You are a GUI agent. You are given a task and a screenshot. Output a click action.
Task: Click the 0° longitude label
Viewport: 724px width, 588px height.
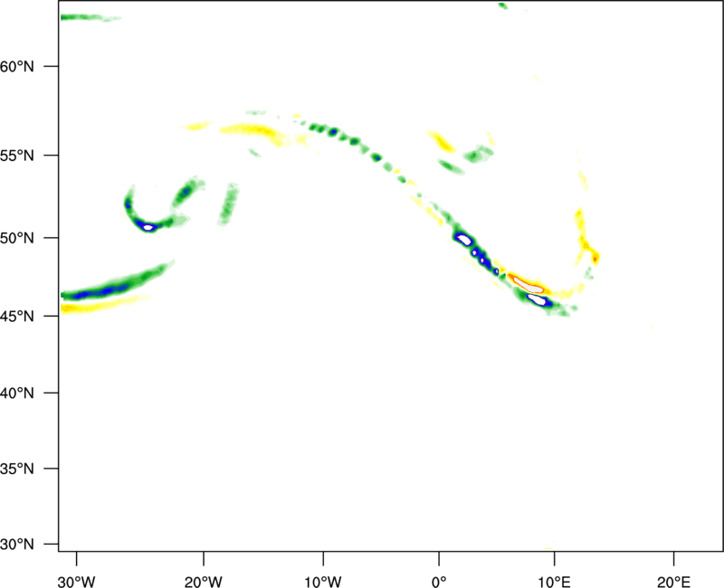[x=439, y=582]
